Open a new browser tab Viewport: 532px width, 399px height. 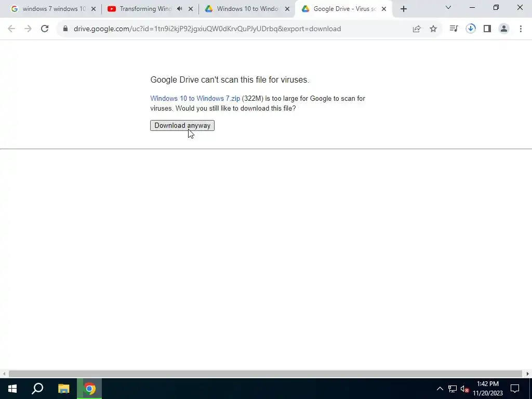(x=403, y=9)
